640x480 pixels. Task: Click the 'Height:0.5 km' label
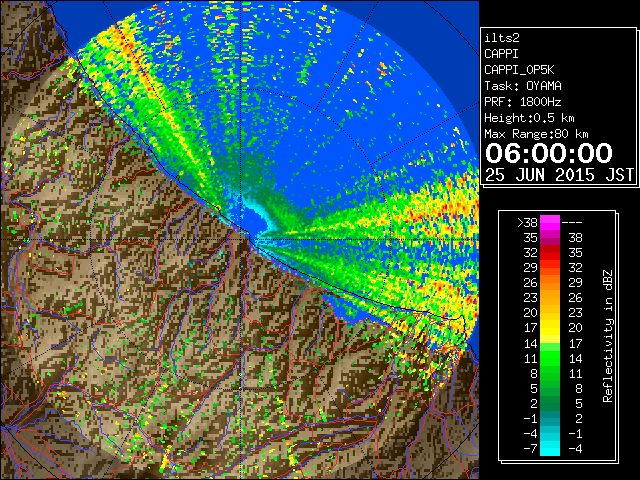[529, 118]
